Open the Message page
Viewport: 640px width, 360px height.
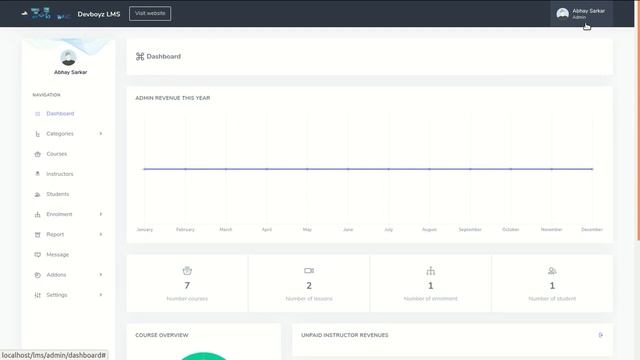tap(58, 255)
